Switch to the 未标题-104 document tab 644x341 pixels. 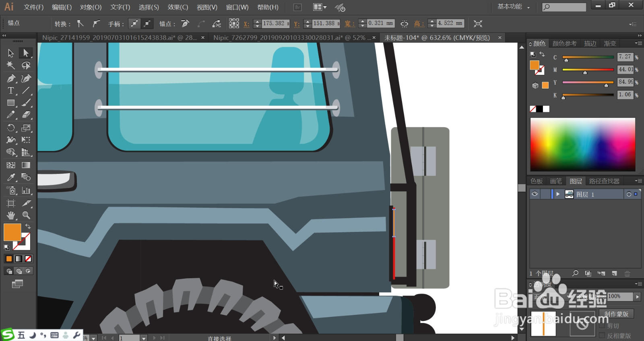click(x=437, y=37)
